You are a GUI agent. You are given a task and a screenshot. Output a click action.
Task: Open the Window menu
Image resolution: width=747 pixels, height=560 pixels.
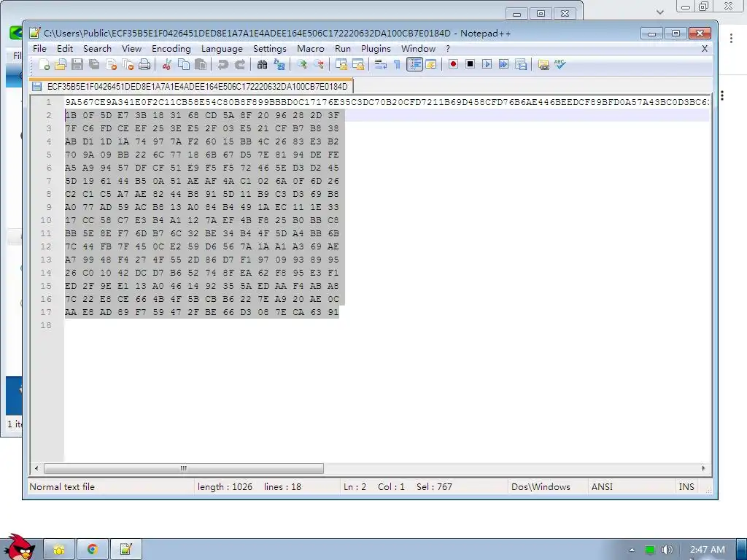pos(418,49)
